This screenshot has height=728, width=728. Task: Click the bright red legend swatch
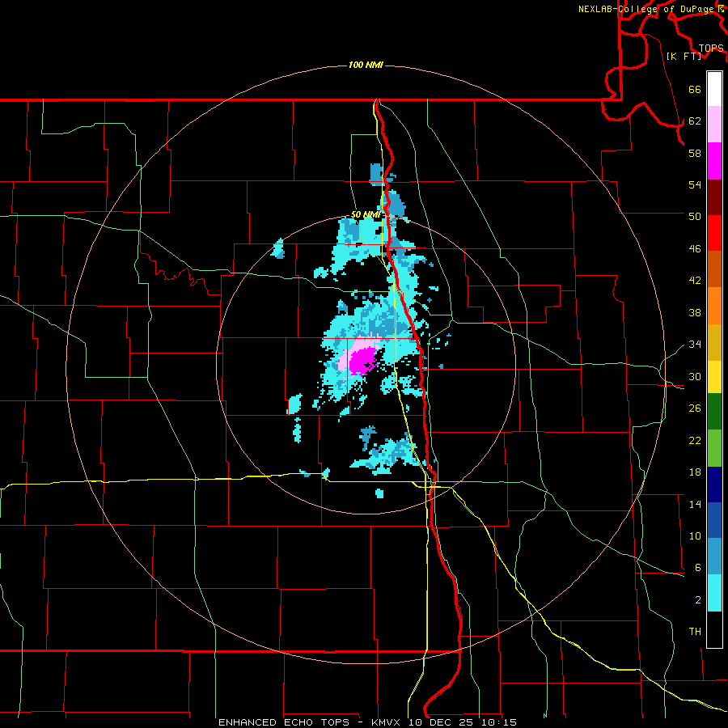714,233
